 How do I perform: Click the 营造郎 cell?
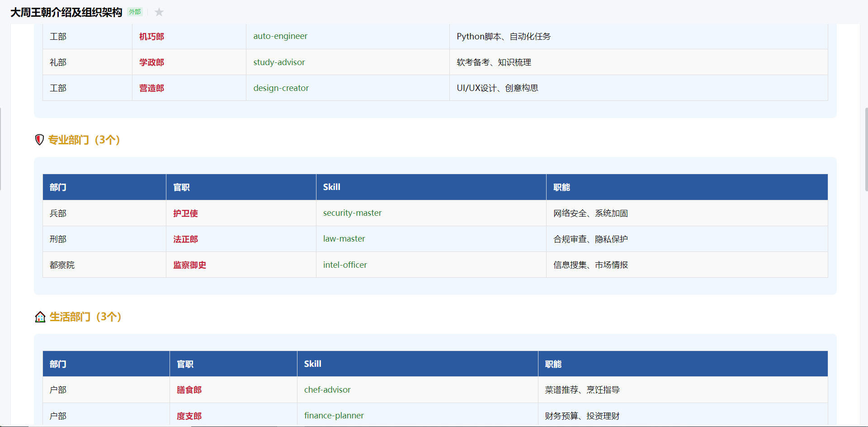(189, 88)
